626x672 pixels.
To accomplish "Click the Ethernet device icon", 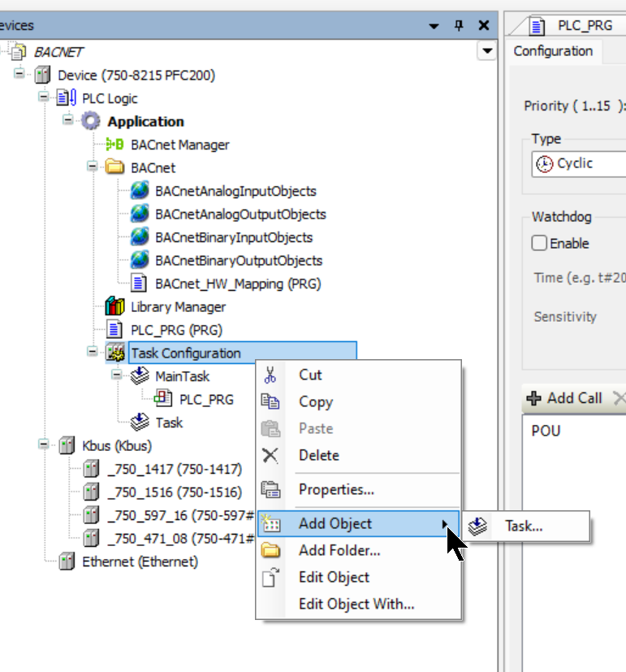I will (x=67, y=561).
